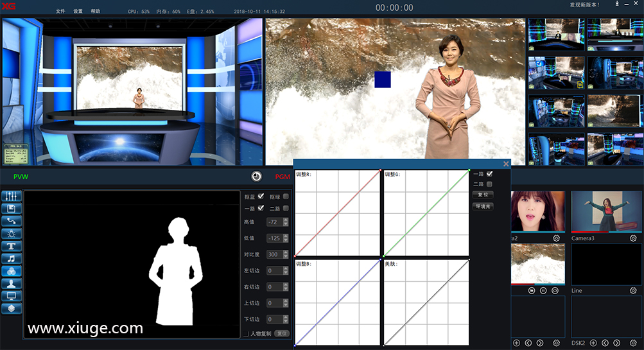Toggle the 抠蓝 blue key checkbox
Image resolution: width=644 pixels, height=350 pixels.
(x=261, y=197)
